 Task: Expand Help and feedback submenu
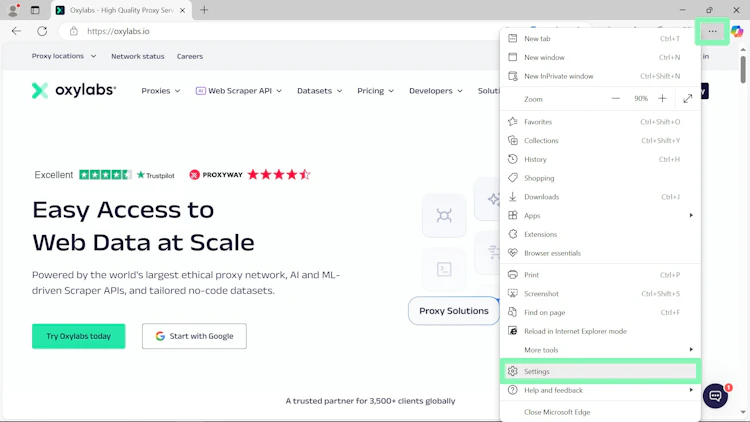coord(600,390)
